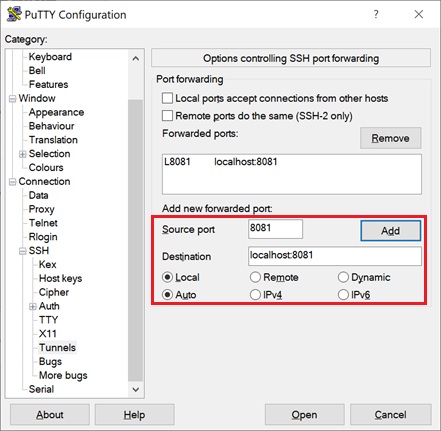Enable Local ports accept connections checkbox
The height and width of the screenshot is (431, 441).
pyautogui.click(x=167, y=98)
